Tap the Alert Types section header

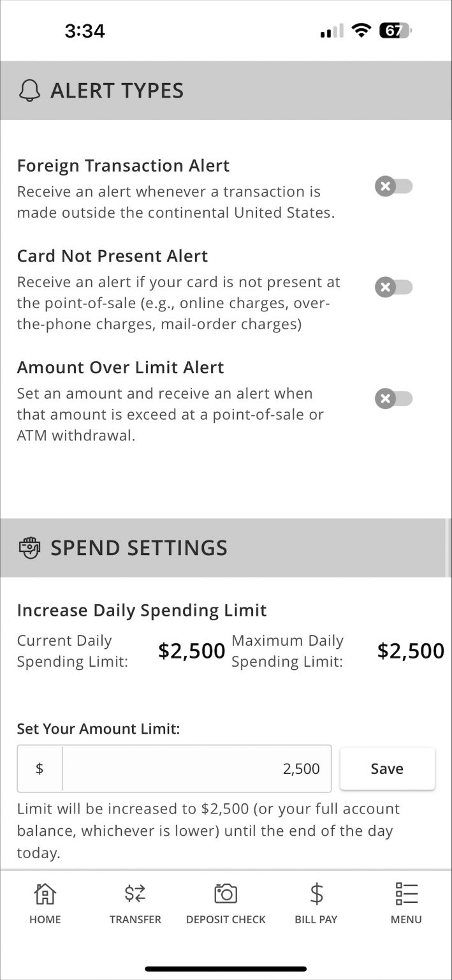(x=117, y=90)
